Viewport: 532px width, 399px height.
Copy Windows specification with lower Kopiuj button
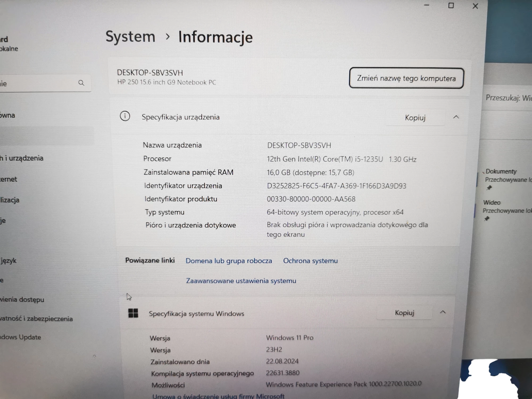tap(404, 313)
